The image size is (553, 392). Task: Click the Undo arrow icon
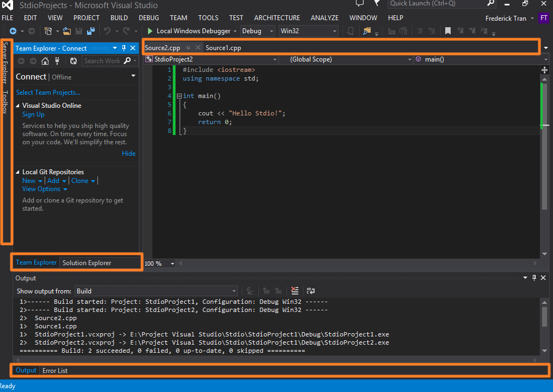tap(107, 31)
